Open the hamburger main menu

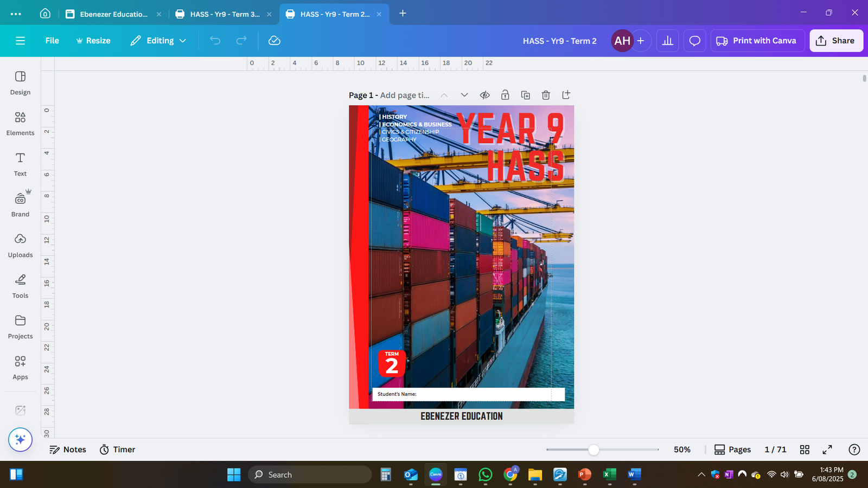point(20,41)
